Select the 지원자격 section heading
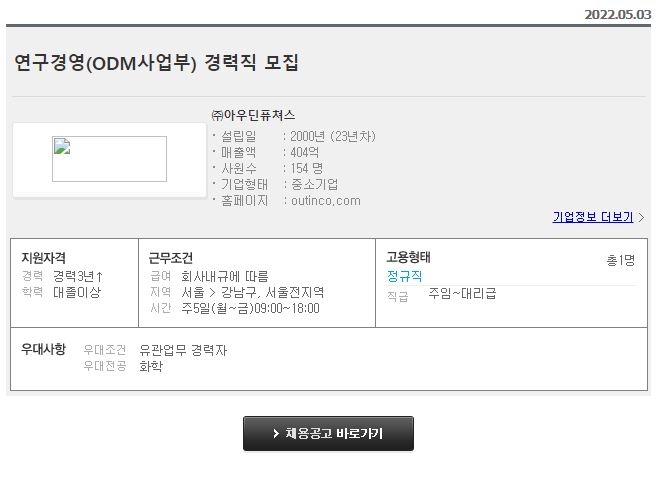The height and width of the screenshot is (495, 658). [44, 258]
